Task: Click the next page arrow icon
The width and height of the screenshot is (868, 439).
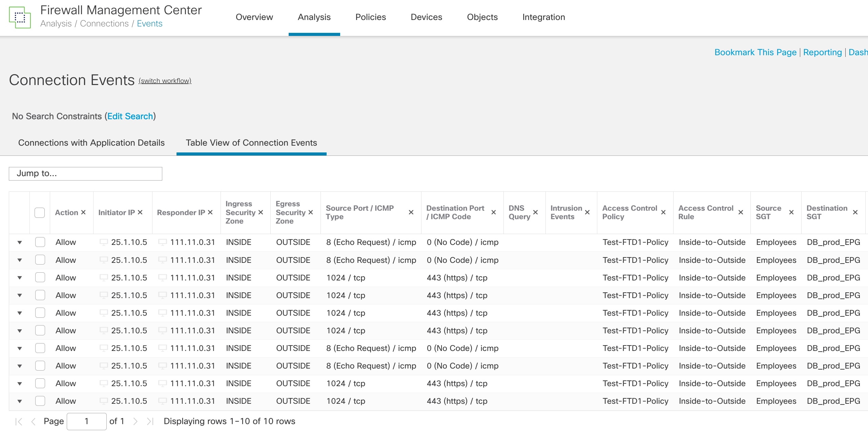Action: tap(135, 421)
